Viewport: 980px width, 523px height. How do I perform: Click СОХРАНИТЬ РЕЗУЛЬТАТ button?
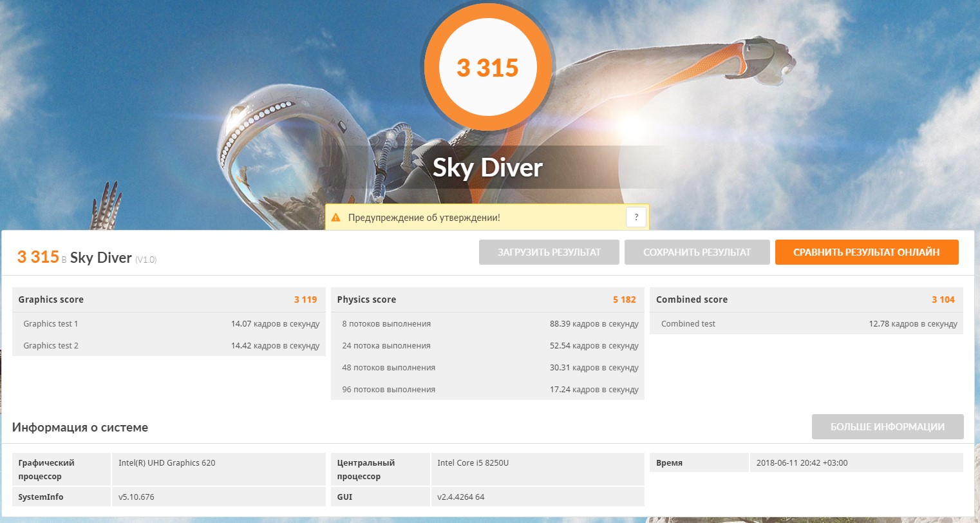[697, 252]
